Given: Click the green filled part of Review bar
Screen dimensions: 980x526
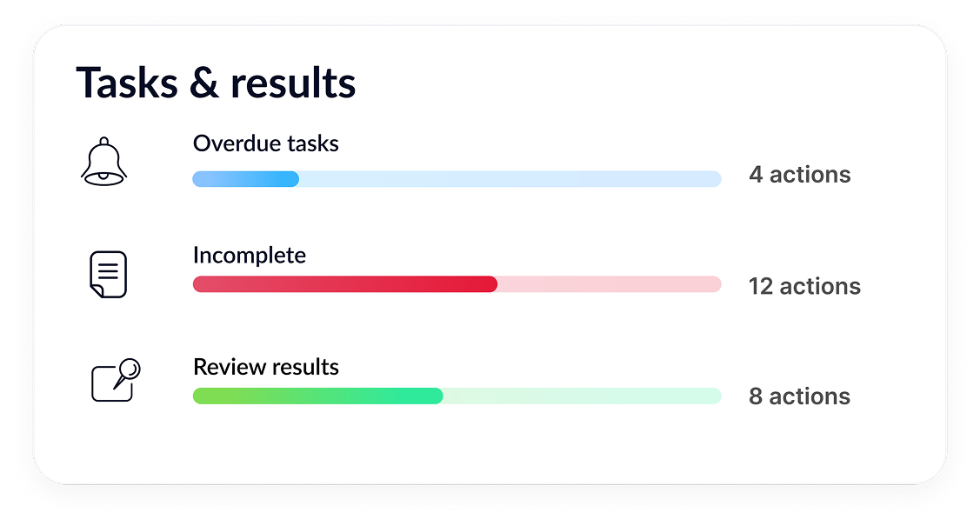Looking at the screenshot, I should pyautogui.click(x=317, y=396).
